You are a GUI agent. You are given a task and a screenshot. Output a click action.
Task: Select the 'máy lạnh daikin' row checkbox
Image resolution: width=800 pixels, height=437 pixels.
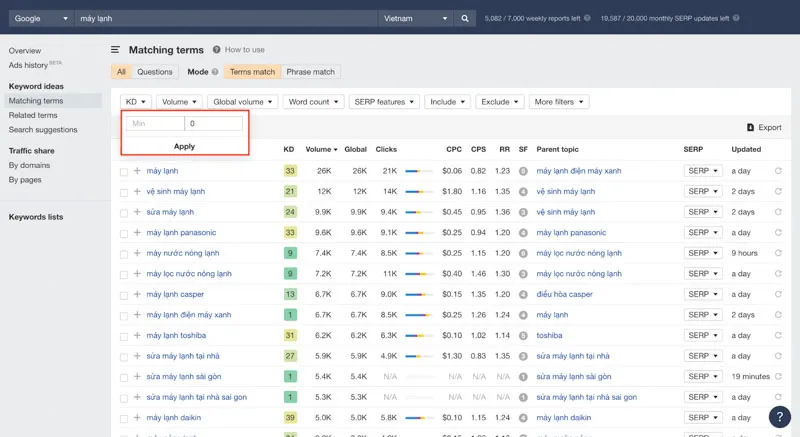click(x=124, y=418)
